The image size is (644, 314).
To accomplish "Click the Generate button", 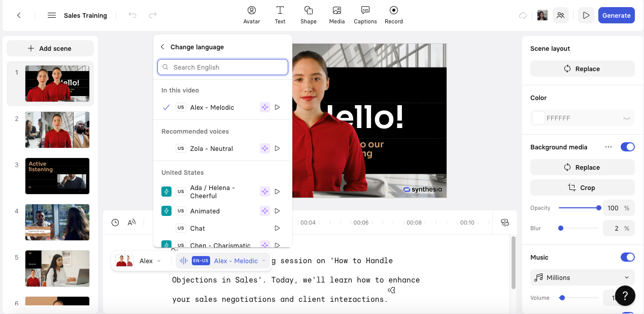I will (x=616, y=15).
